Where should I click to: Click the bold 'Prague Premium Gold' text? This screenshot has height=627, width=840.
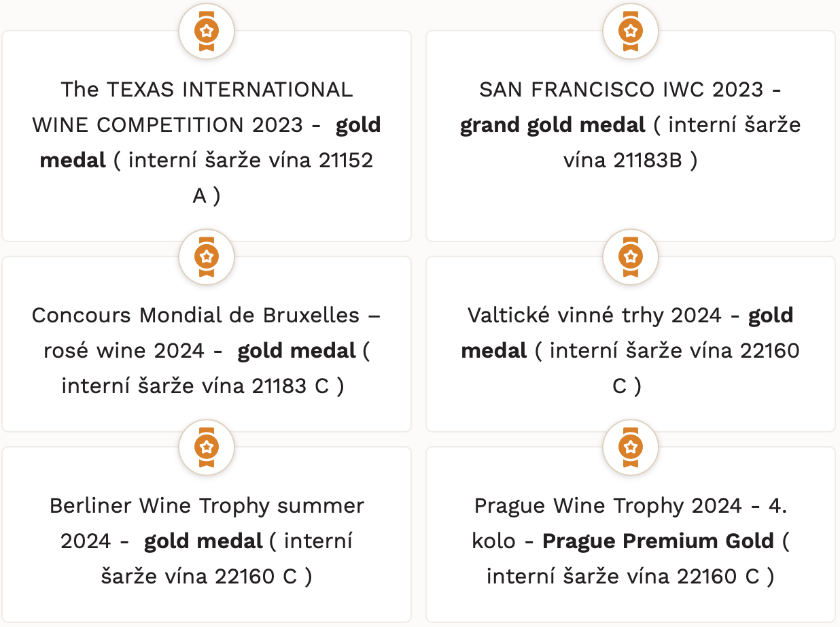tap(658, 541)
